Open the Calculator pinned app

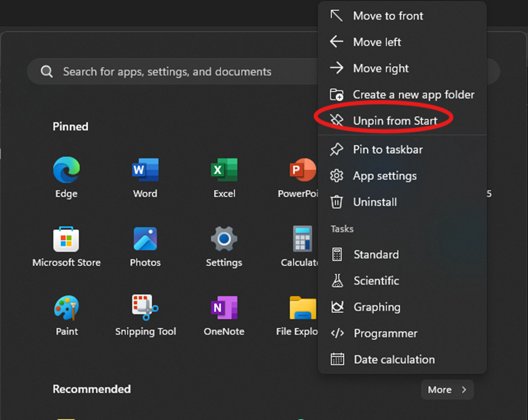pyautogui.click(x=299, y=247)
